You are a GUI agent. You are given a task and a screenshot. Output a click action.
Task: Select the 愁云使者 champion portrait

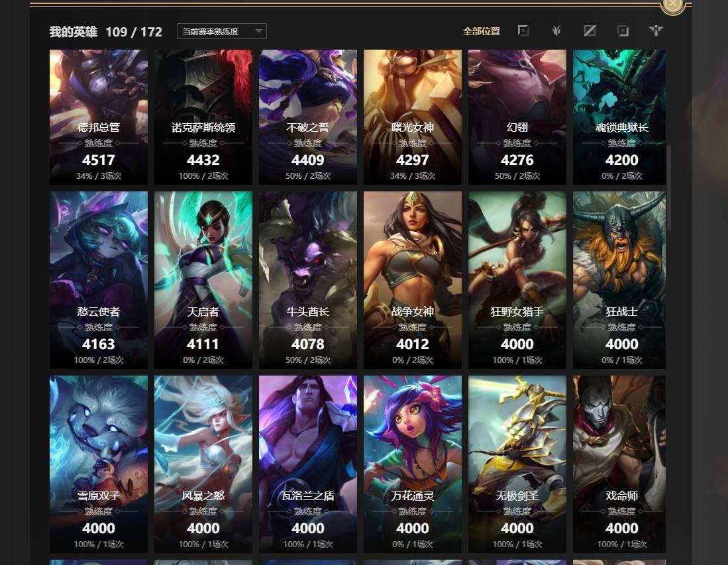99,280
